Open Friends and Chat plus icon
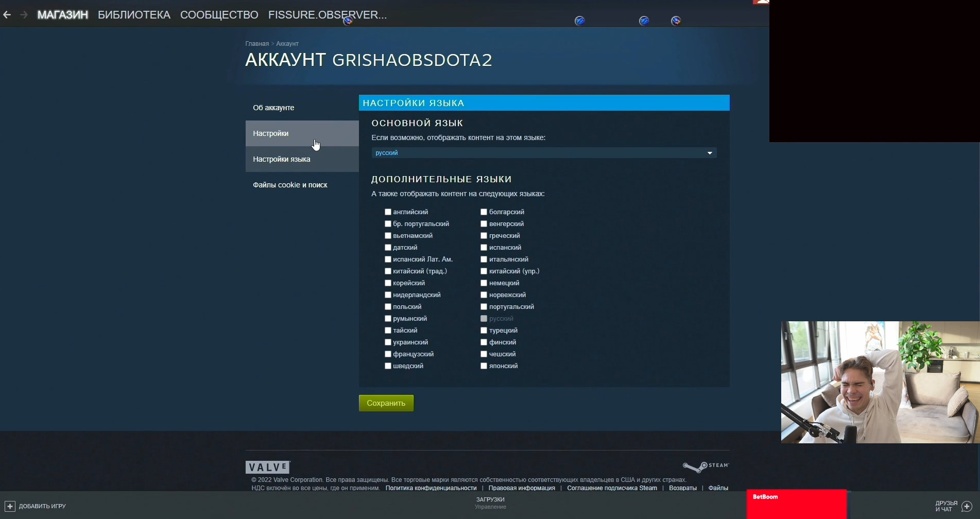 (967, 506)
